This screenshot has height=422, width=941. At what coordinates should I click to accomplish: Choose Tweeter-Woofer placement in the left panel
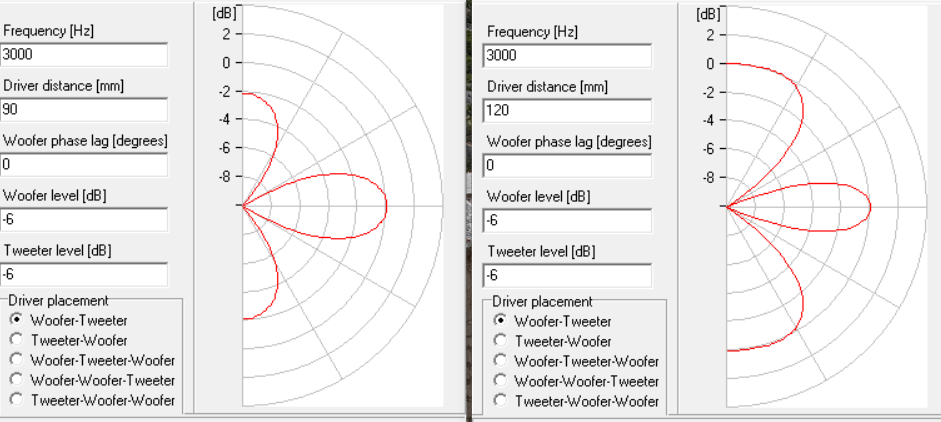(16, 340)
